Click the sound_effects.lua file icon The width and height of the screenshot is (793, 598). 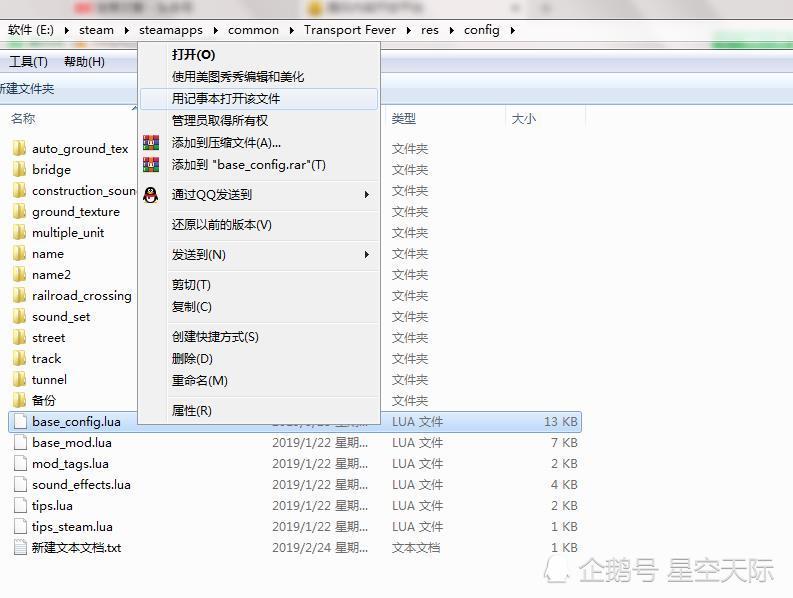click(20, 485)
